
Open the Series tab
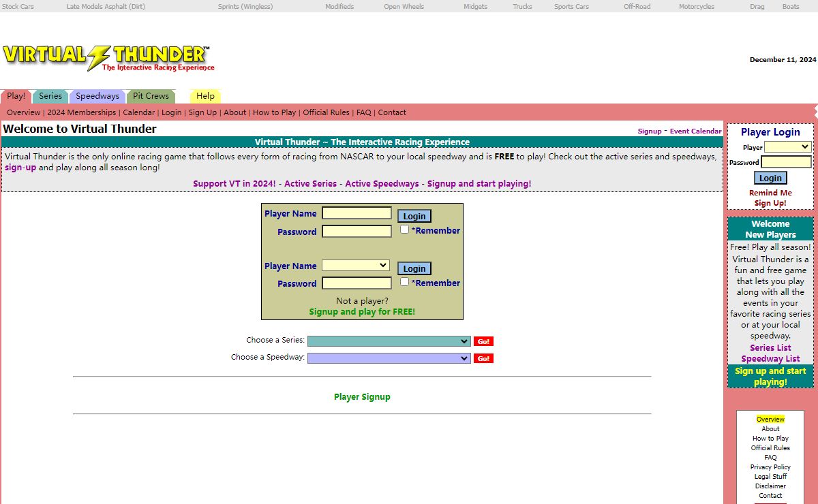click(x=50, y=96)
